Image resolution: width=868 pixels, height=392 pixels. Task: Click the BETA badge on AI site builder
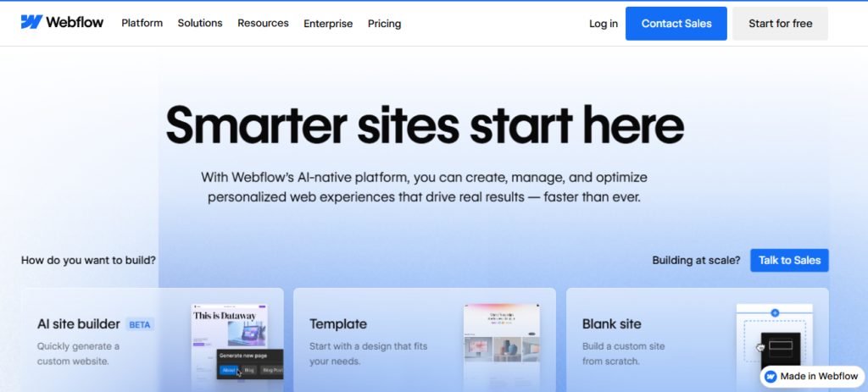point(140,324)
